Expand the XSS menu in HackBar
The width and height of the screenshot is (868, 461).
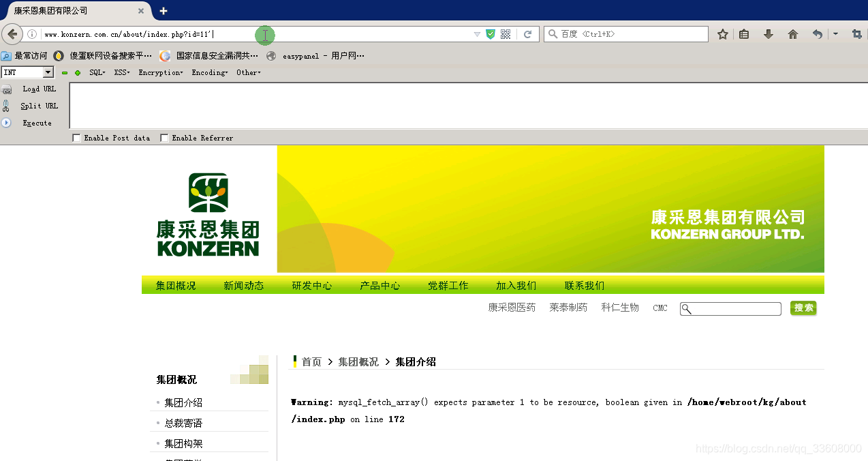(x=122, y=72)
